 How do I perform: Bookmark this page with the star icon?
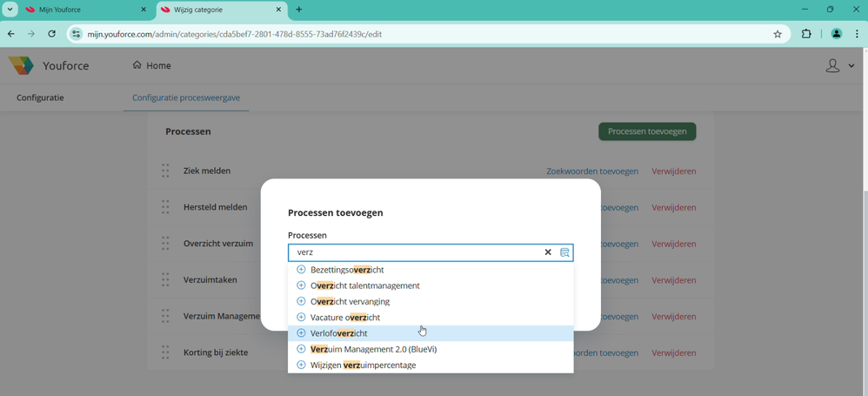pos(778,35)
